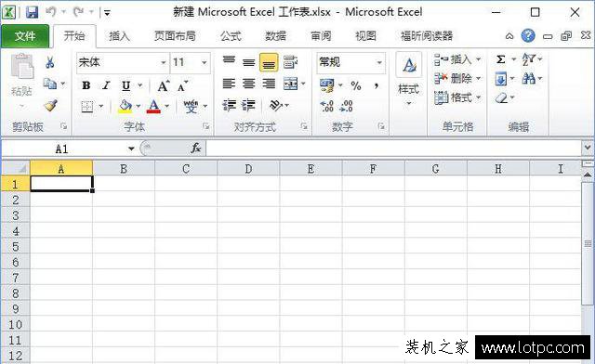Decrease indent in alignment group
This screenshot has height=364, width=595.
click(230, 105)
